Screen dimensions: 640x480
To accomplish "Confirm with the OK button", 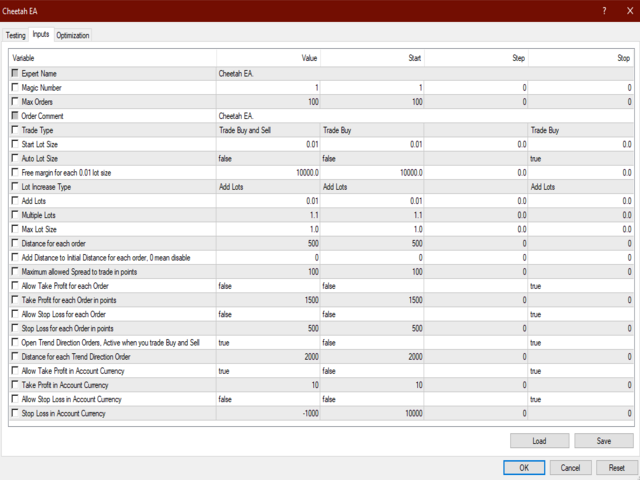I will coord(524,468).
